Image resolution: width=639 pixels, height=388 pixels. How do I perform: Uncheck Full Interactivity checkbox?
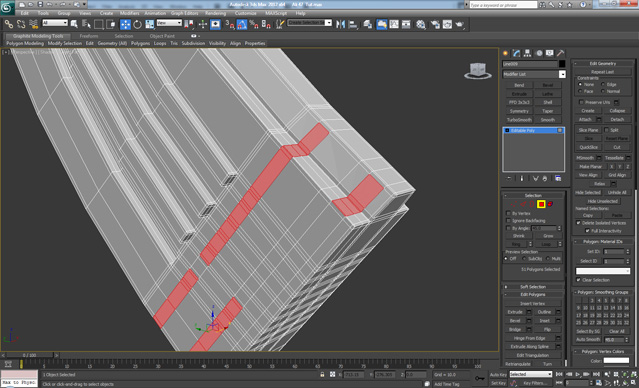point(587,231)
